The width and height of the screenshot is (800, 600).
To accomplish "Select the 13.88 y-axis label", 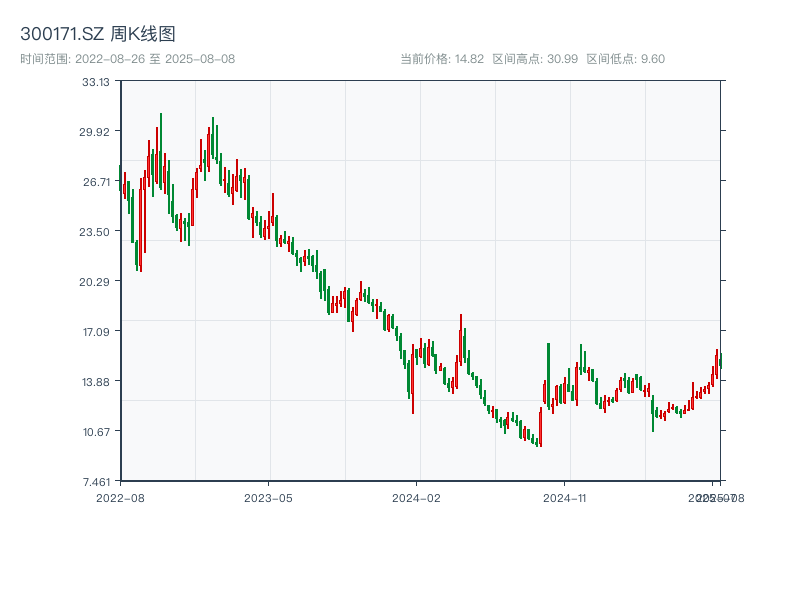I will pyautogui.click(x=96, y=382).
